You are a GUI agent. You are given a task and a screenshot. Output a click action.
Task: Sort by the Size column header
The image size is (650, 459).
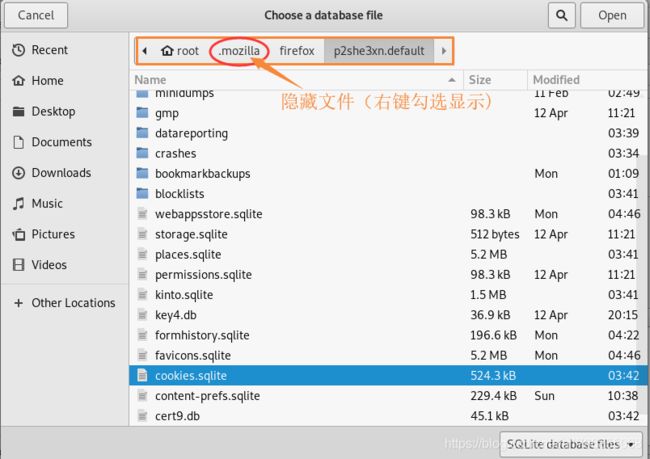coord(495,80)
